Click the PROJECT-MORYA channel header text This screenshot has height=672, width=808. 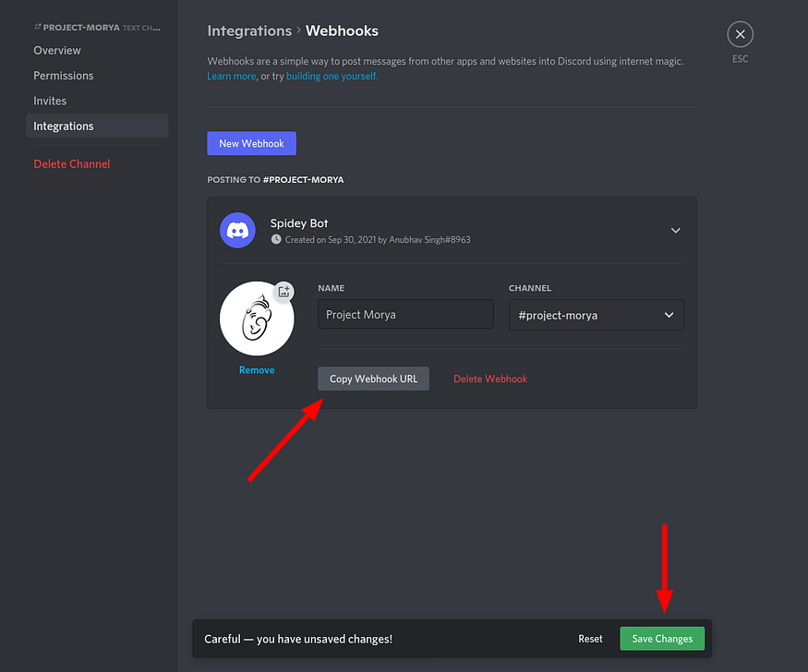(81, 28)
